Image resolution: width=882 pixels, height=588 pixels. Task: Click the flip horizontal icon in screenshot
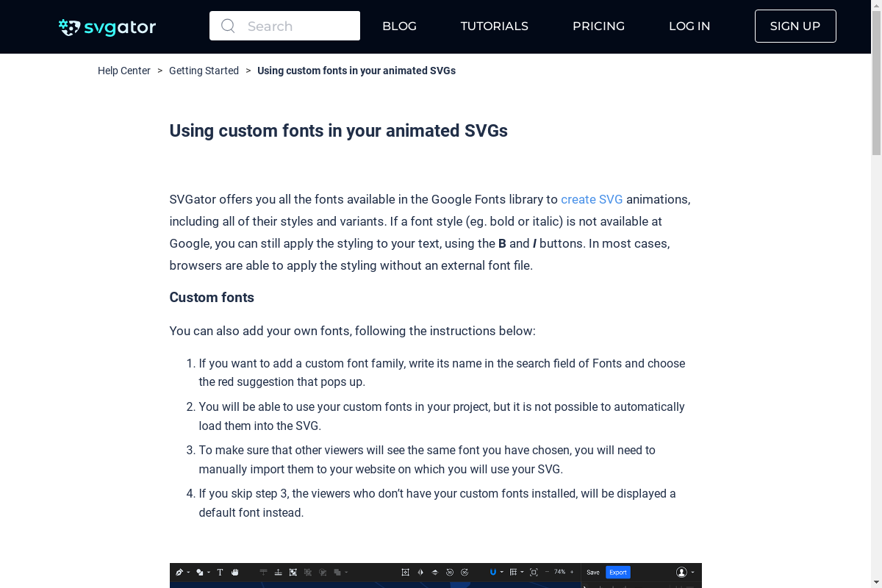tap(420, 572)
